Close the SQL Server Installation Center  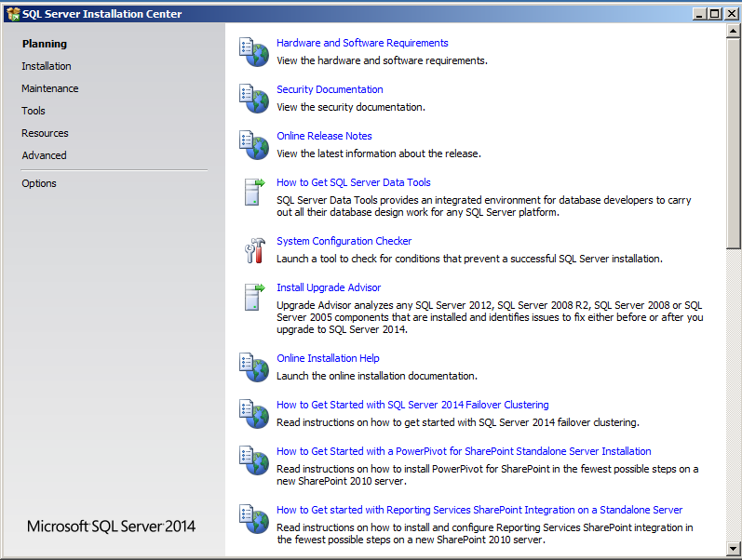(x=732, y=14)
